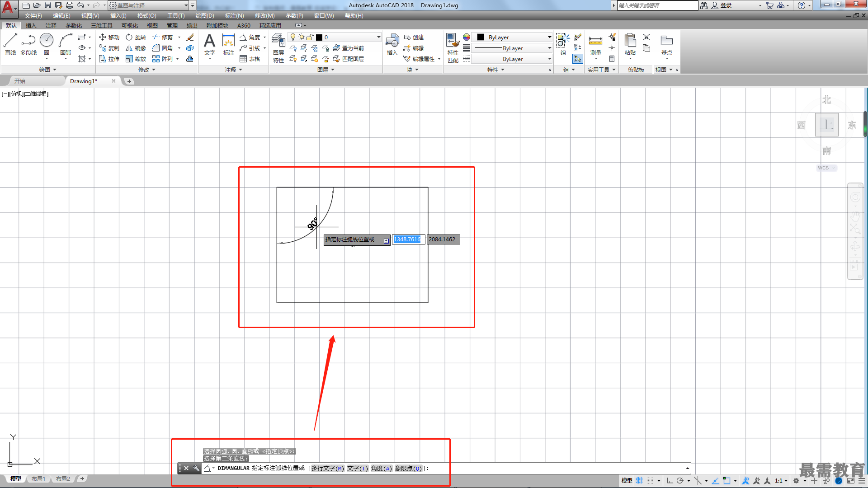Screen dimensions: 868x488
Task: Expand the 修改 (Modify) panel
Action: click(x=147, y=70)
